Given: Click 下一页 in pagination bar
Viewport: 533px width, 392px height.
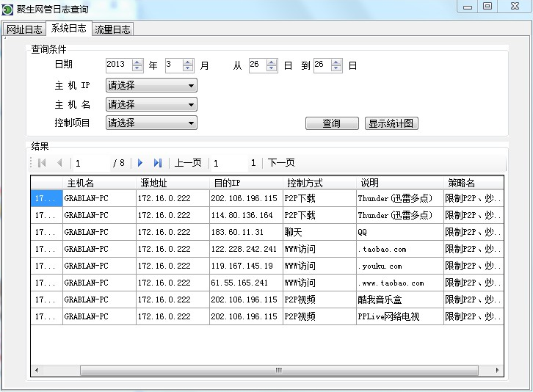Looking at the screenshot, I should (x=281, y=163).
